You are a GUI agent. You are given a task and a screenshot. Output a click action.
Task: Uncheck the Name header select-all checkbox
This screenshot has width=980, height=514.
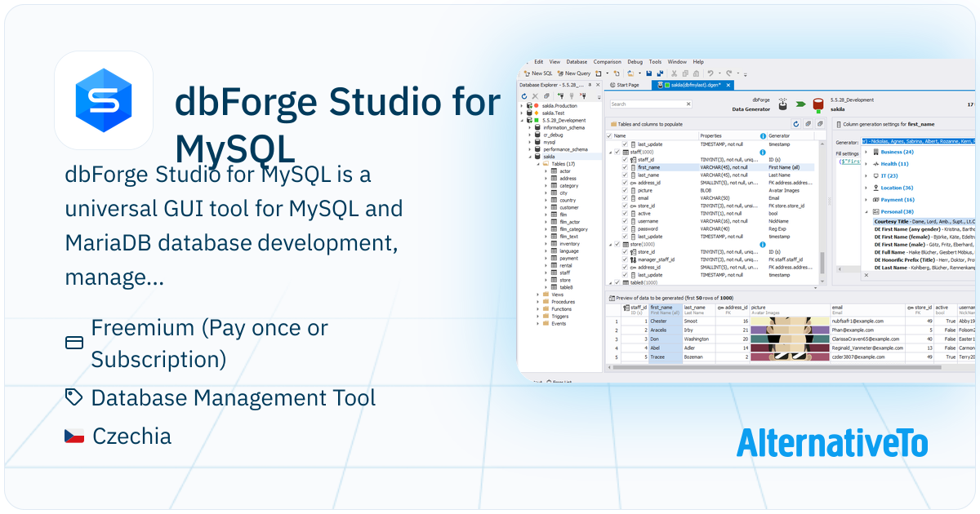coord(609,135)
